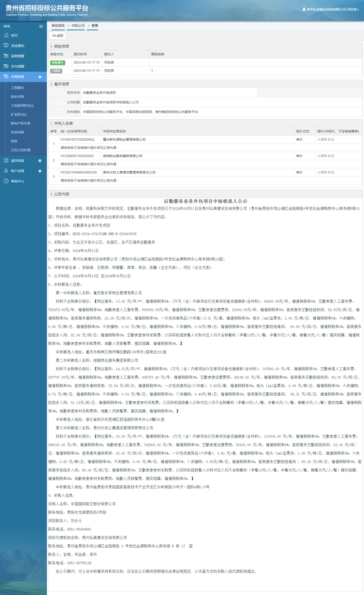
Task: Click the 逾期提醒 folder icon
Action: coord(6,56)
